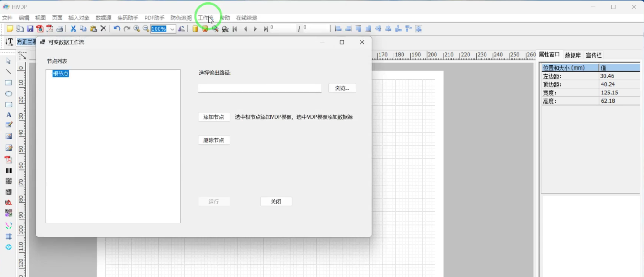Image resolution: width=644 pixels, height=277 pixels.
Task: Save the document via toolbar icon
Action: pos(30,29)
